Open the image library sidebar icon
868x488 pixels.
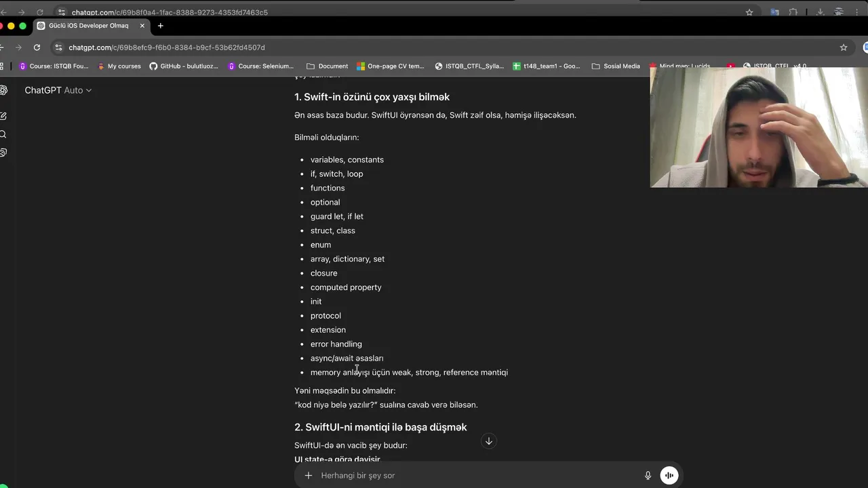point(3,152)
